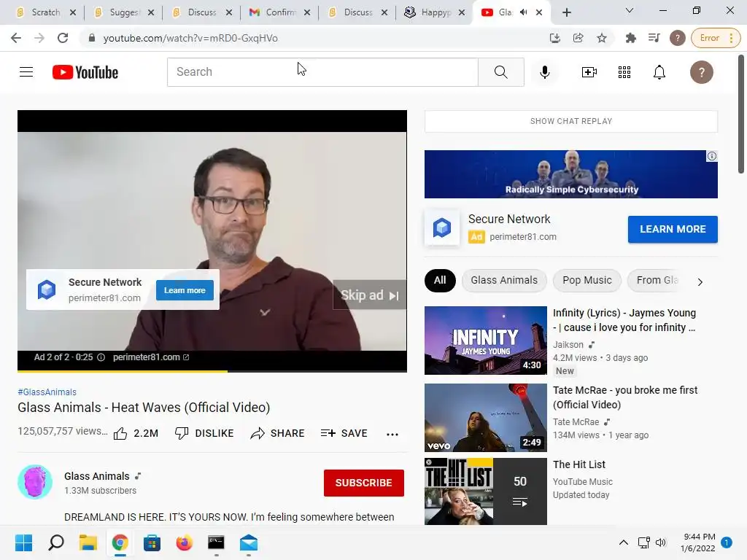Mute the tab via the speaker icon on YouTube tab
Viewport: 747px width, 560px height.
pos(524,12)
